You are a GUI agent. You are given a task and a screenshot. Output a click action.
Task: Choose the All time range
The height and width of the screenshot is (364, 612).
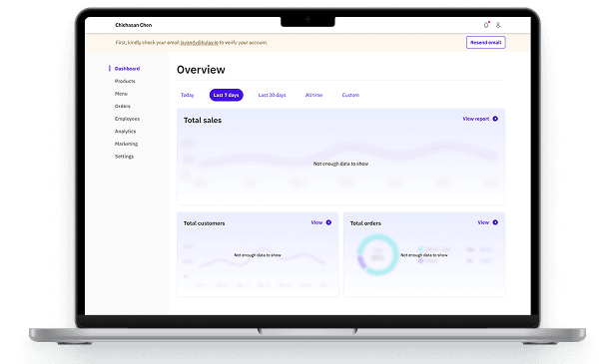coord(313,95)
